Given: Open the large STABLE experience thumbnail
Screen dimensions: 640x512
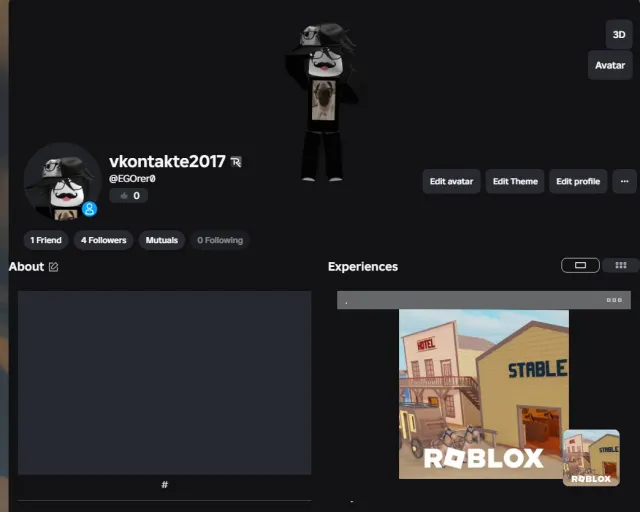Looking at the screenshot, I should click(x=484, y=394).
